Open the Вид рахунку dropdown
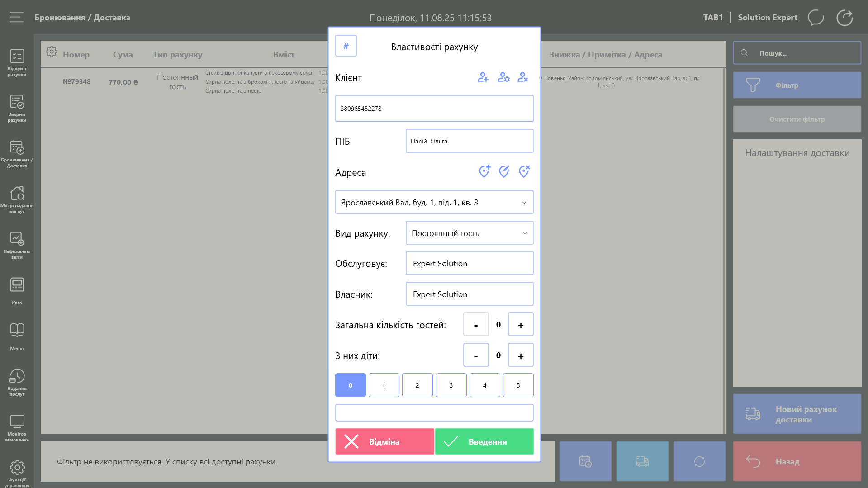 [x=469, y=233]
